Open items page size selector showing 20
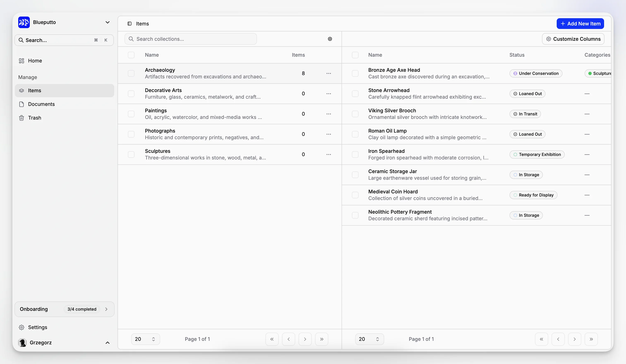The width and height of the screenshot is (626, 364). click(x=369, y=339)
